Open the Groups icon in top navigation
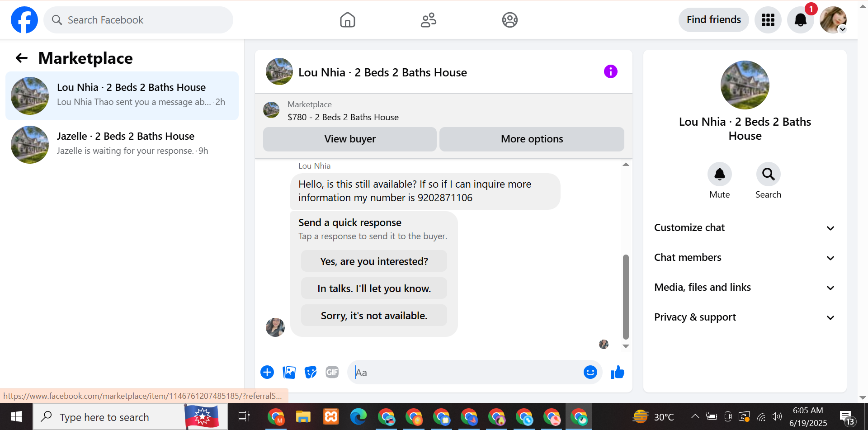The height and width of the screenshot is (430, 868). click(x=509, y=20)
